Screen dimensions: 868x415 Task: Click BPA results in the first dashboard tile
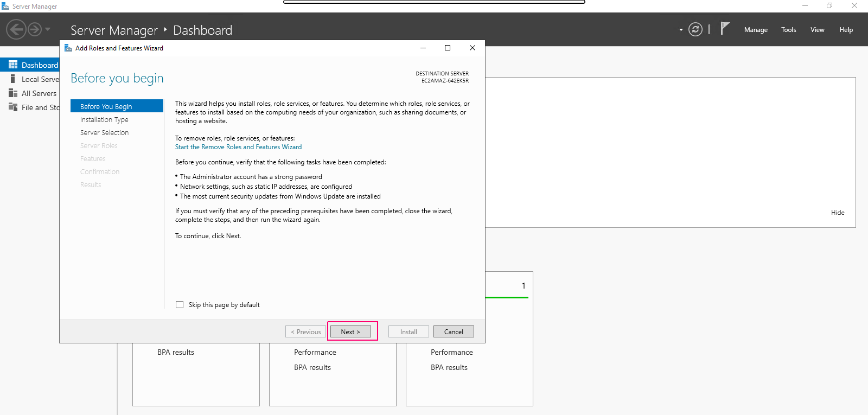(x=176, y=352)
